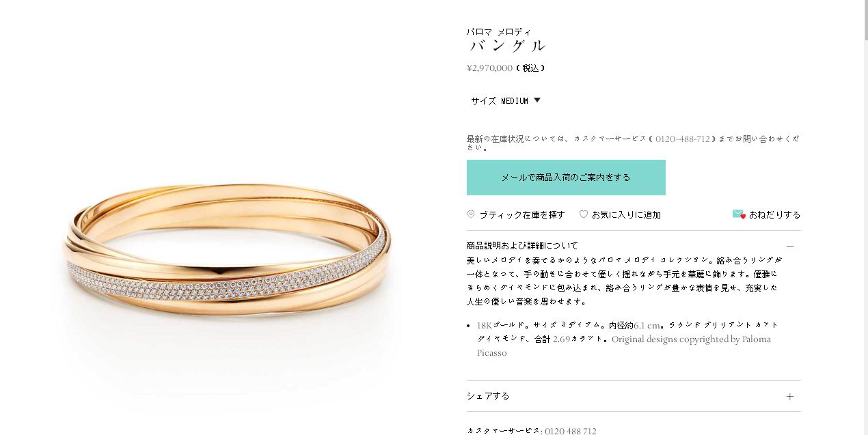Click the heart favorites icon
Viewport: 868px width, 435px height.
click(x=583, y=214)
